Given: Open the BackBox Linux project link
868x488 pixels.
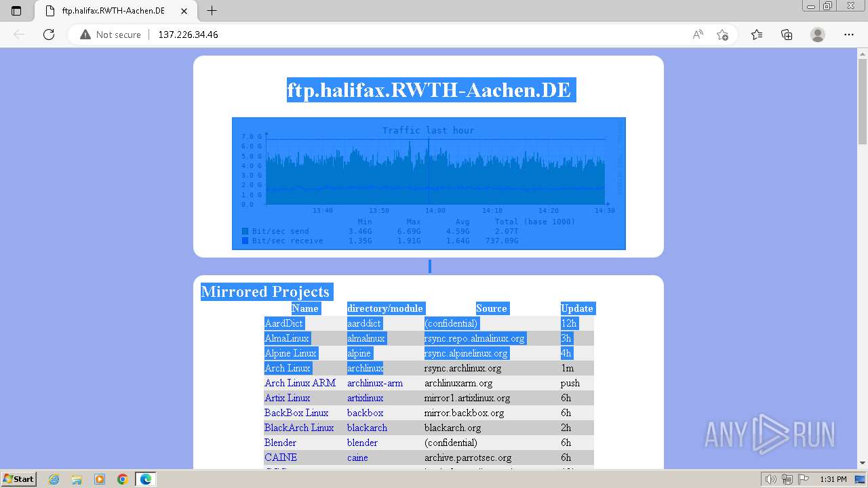Looking at the screenshot, I should 296,413.
